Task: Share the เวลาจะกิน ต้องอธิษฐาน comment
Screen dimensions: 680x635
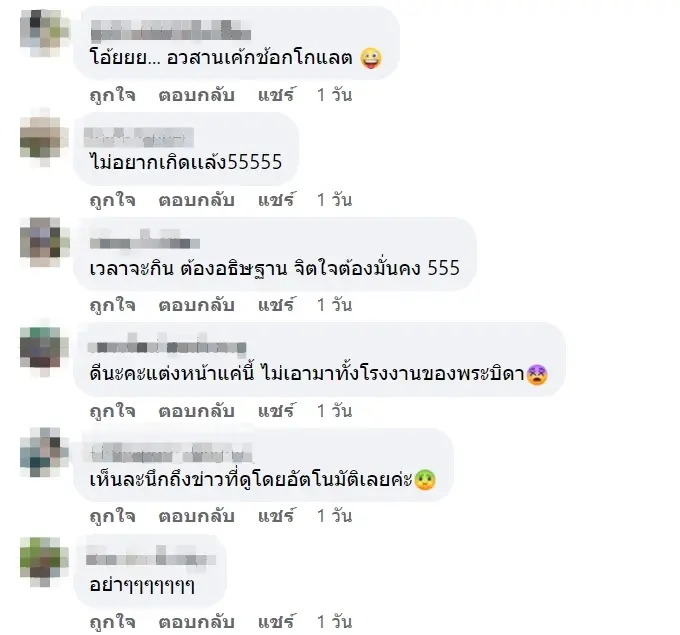Action: 277,305
